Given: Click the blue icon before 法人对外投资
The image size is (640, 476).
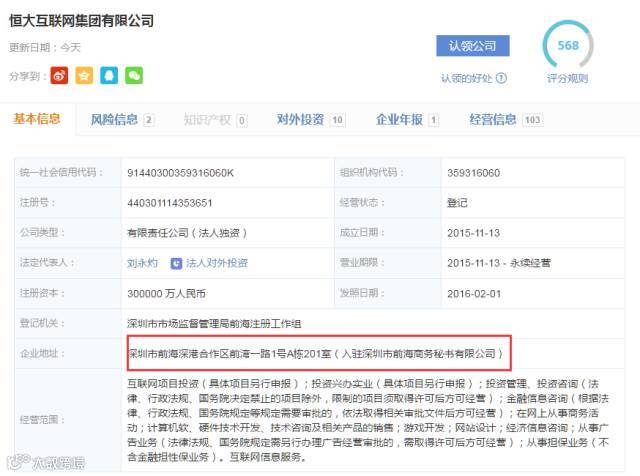Looking at the screenshot, I should 176,263.
